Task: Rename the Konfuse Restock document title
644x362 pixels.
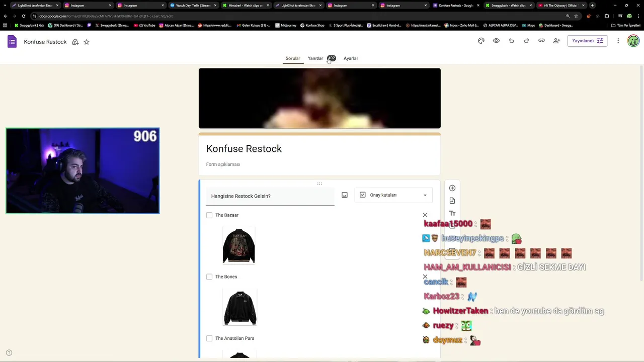Action: click(45, 42)
